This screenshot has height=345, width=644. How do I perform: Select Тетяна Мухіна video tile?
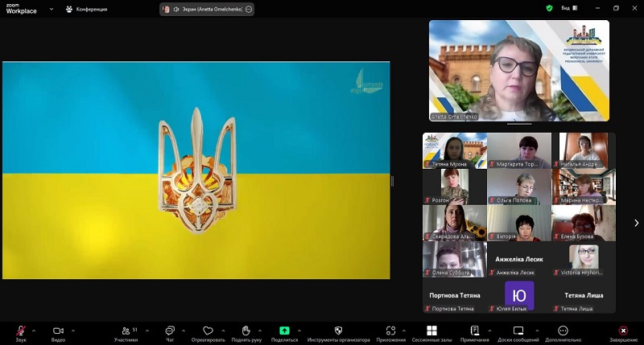point(455,150)
